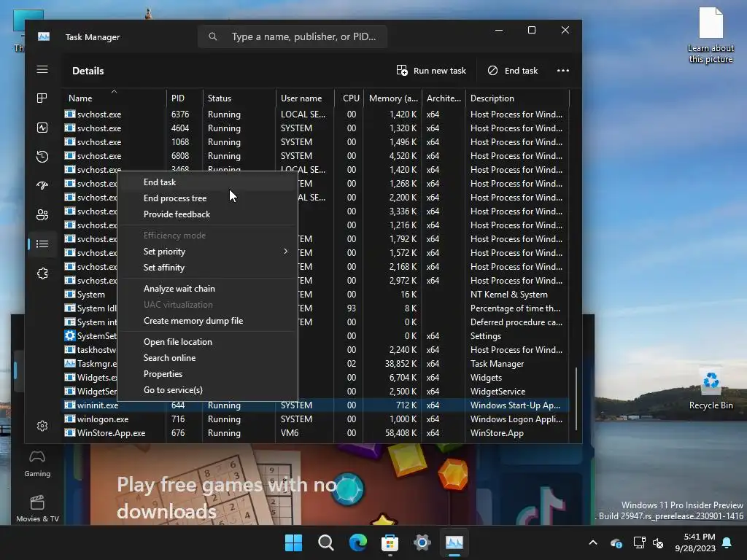Open the three-dot more options menu
Viewport: 747px width, 560px height.
[563, 71]
